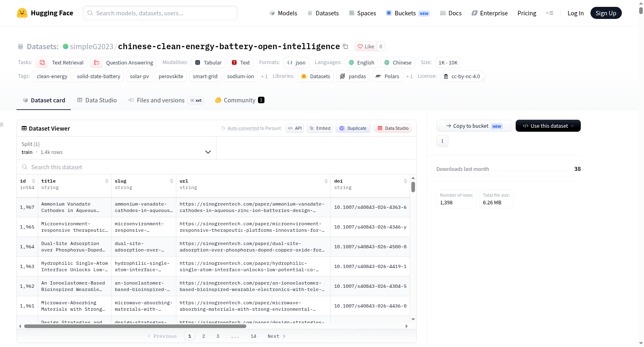Screen dimensions: 644x347
Task: Focus the search models, datasets, users field
Action: pos(160,13)
